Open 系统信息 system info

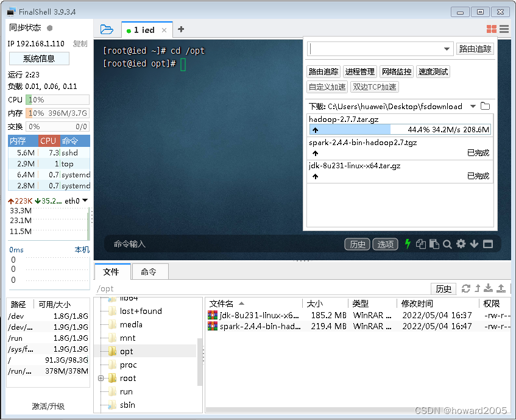39,59
